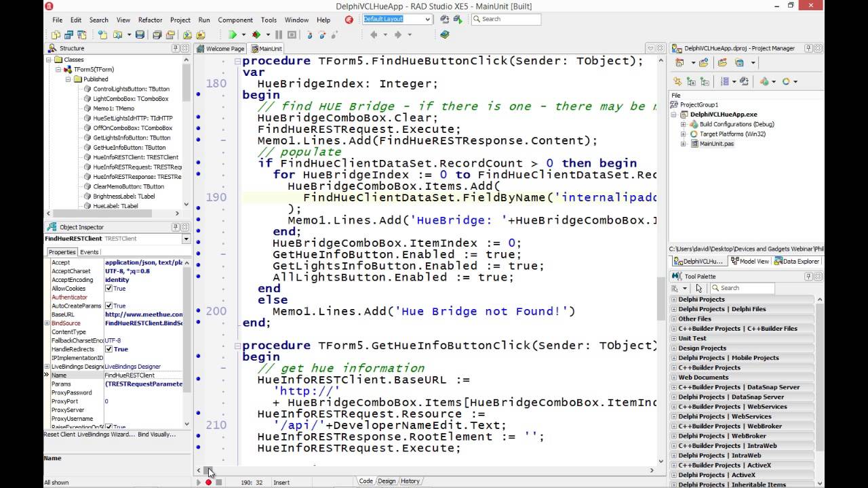Toggle the AutoCreateParams True checkbox
This screenshot has width=868, height=488.
click(108, 306)
